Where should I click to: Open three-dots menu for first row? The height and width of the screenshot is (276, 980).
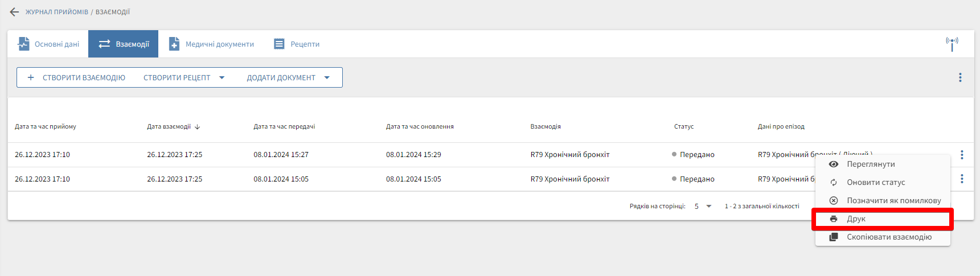(x=962, y=154)
